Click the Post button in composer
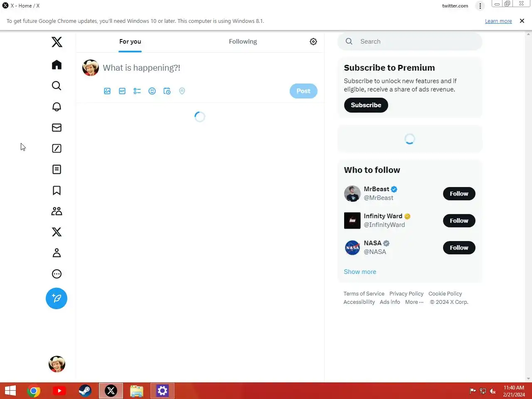Image resolution: width=532 pixels, height=399 pixels. (x=303, y=91)
